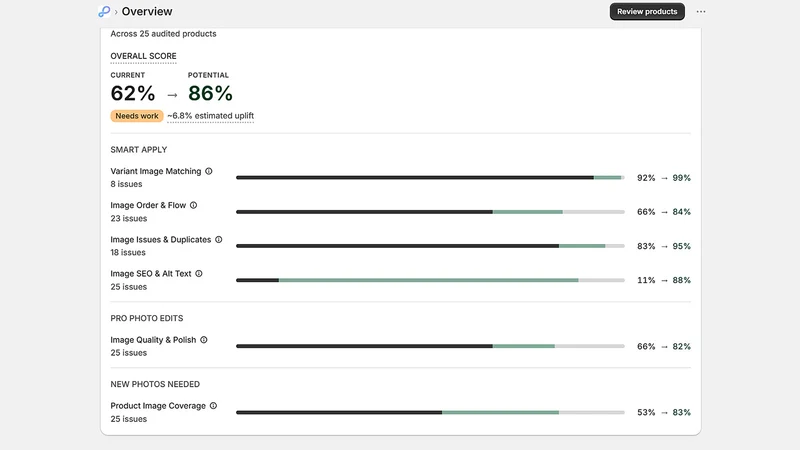Click the 66% → 82% score text
Image resolution: width=800 pixels, height=450 pixels.
[664, 346]
